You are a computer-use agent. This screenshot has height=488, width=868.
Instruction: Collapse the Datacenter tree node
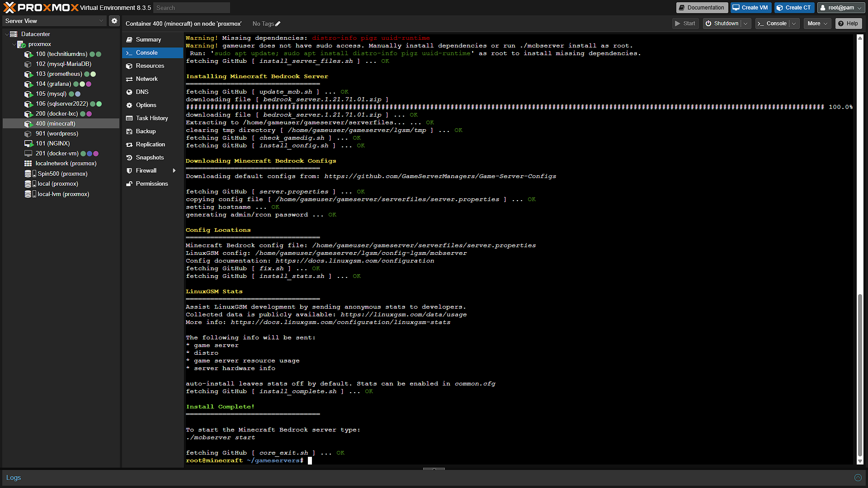click(6, 34)
